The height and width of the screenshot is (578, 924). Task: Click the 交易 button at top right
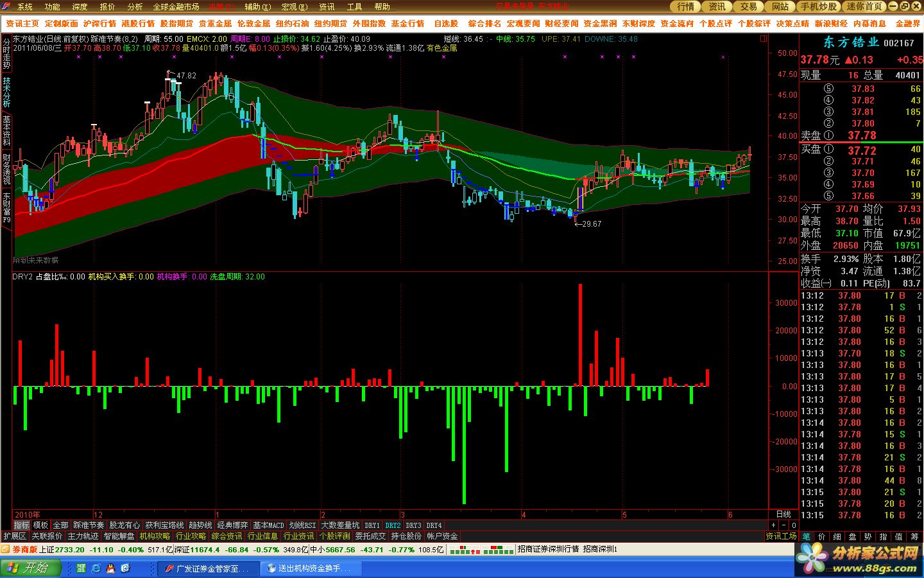[x=749, y=6]
